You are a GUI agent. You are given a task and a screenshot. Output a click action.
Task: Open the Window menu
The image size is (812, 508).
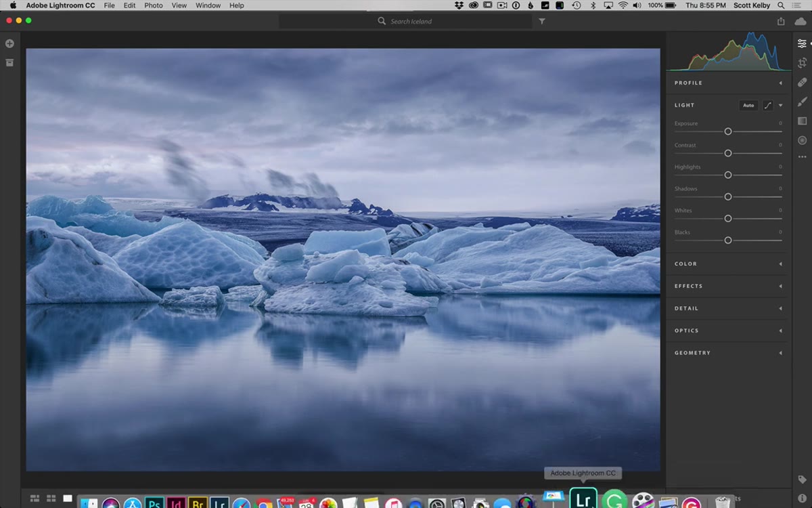pyautogui.click(x=208, y=5)
